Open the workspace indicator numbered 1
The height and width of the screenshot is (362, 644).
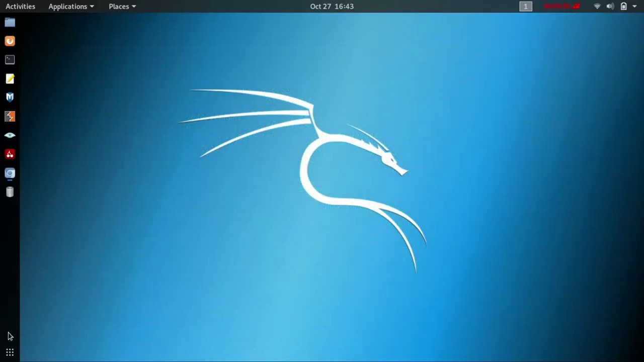526,6
